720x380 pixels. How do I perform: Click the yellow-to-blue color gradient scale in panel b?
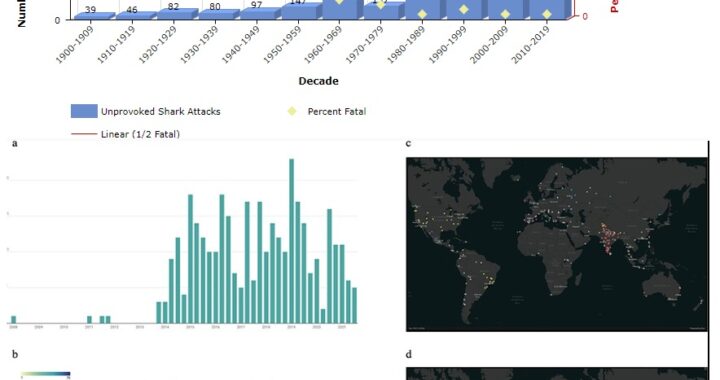pos(45,374)
